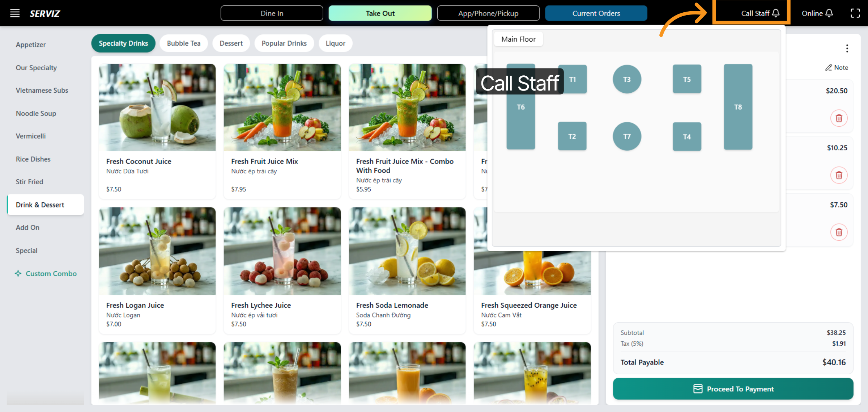This screenshot has width=868, height=412.
Task: Click the Online notification bell
Action: 829,13
